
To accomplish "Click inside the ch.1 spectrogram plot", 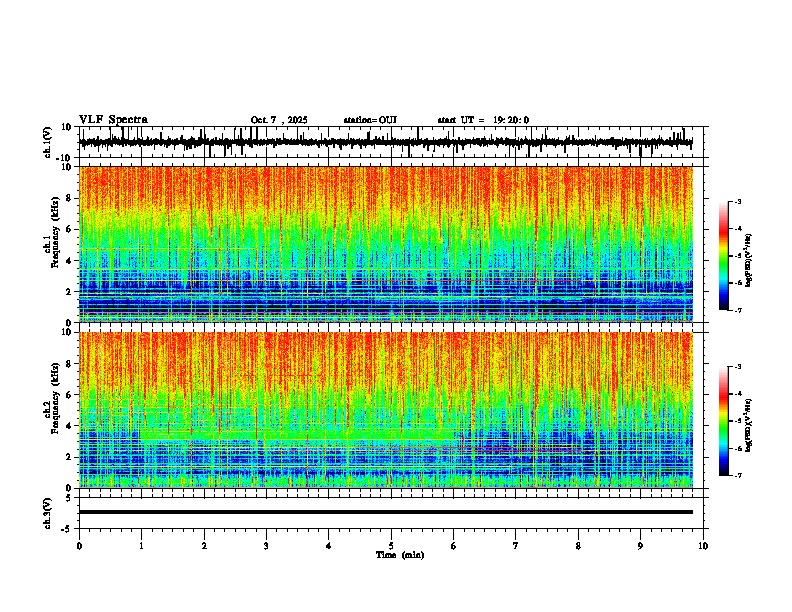I will (386, 244).
